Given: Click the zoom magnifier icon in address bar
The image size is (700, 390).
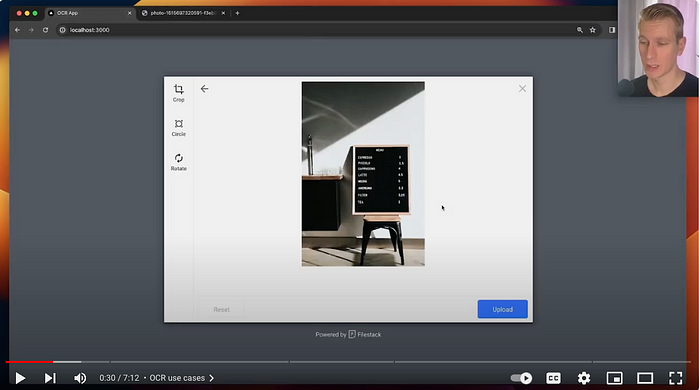Looking at the screenshot, I should 579,30.
